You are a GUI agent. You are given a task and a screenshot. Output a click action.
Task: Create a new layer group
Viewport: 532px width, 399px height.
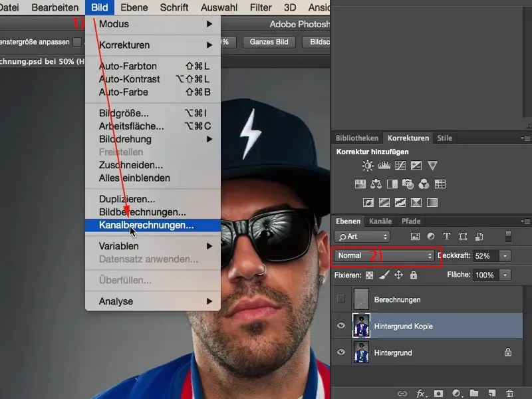[x=474, y=393]
